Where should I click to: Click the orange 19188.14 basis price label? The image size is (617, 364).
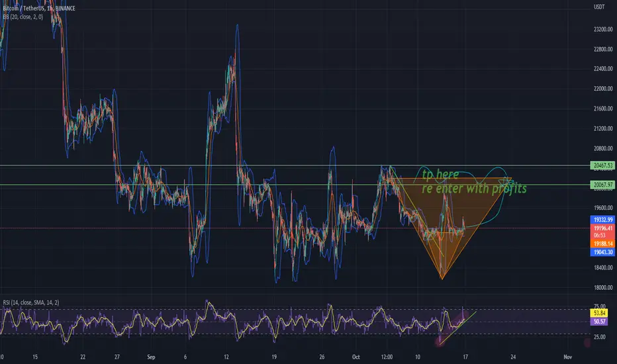click(x=602, y=244)
